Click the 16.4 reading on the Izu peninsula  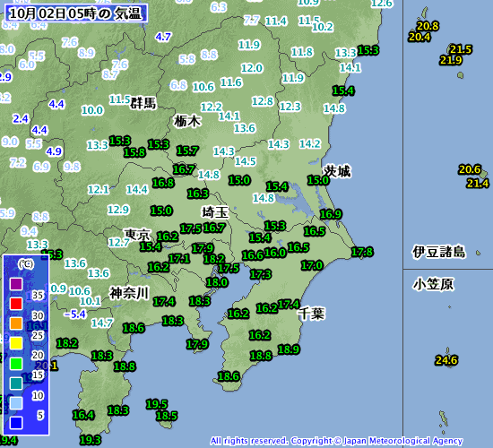83,415
